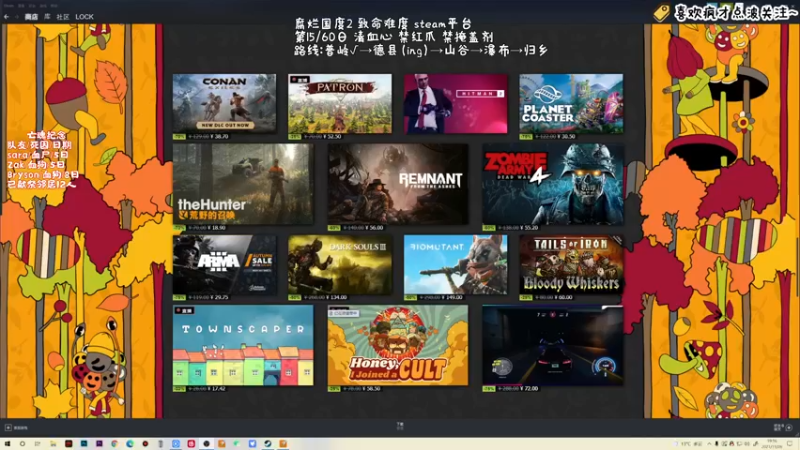Open the racing game capsule priced ¥72.00
This screenshot has height=450, width=800.
pos(553,345)
